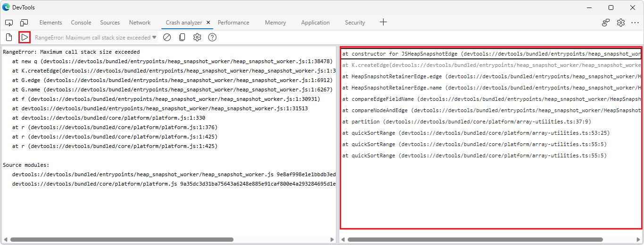Copy the unminified stack trace
Image resolution: width=644 pixels, height=245 pixels.
tap(182, 37)
